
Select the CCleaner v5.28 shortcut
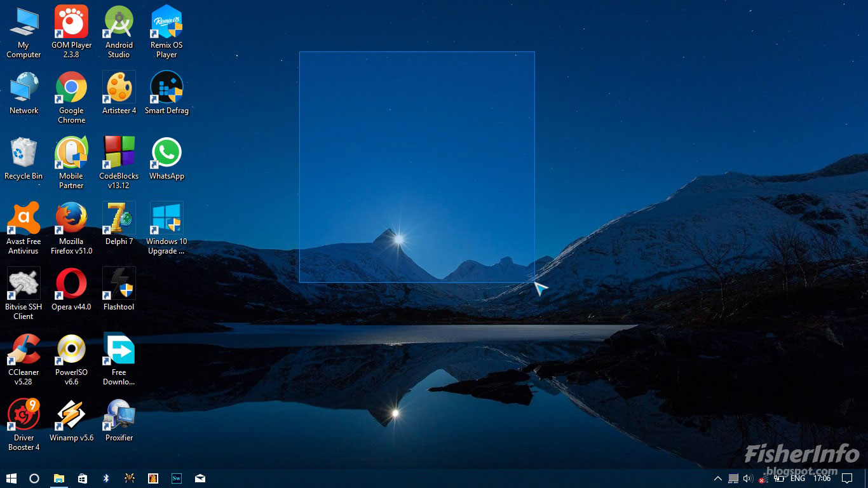point(24,359)
